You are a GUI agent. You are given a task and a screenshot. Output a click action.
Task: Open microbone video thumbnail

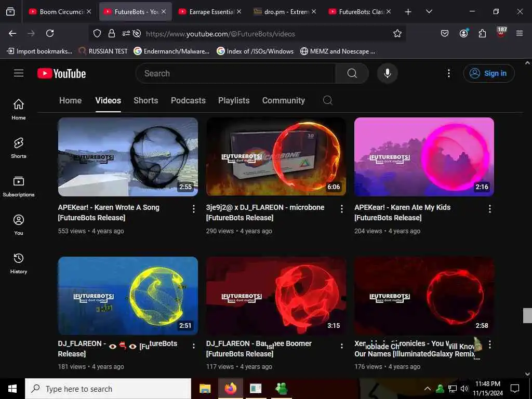point(276,157)
